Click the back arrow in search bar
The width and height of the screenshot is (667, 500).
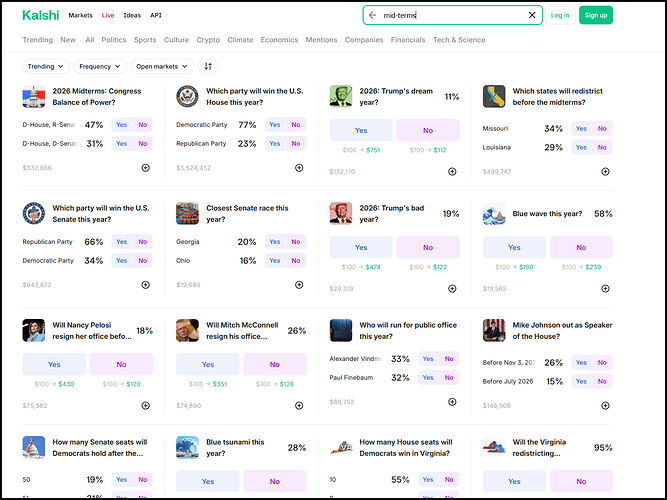[x=373, y=16]
